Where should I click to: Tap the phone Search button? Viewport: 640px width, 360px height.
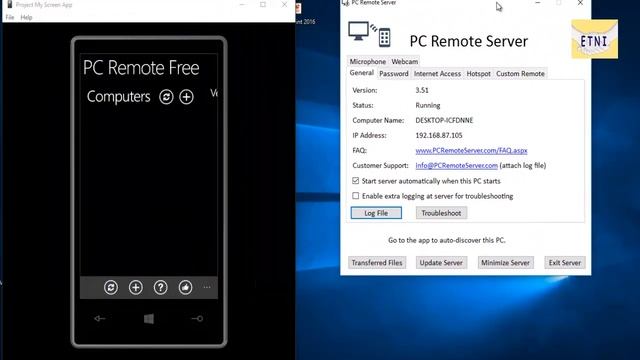(198, 318)
